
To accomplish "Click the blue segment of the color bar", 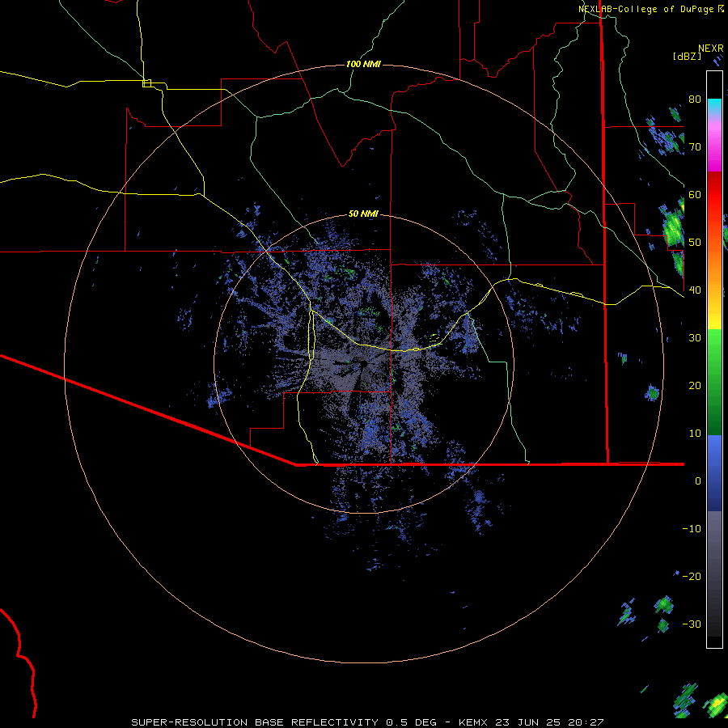I will (714, 472).
